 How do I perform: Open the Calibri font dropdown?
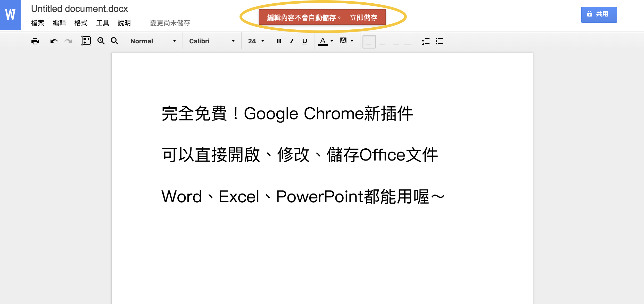coord(212,41)
